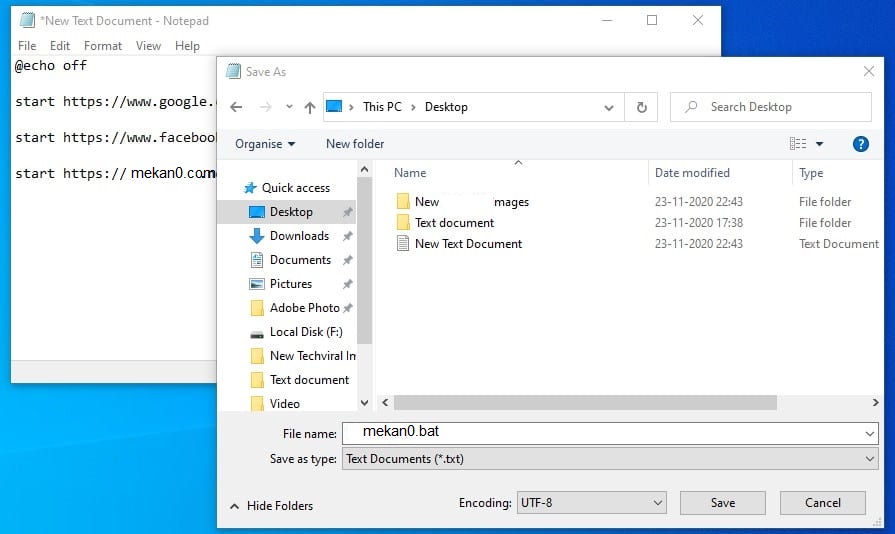Sort files by Type column

click(x=811, y=172)
